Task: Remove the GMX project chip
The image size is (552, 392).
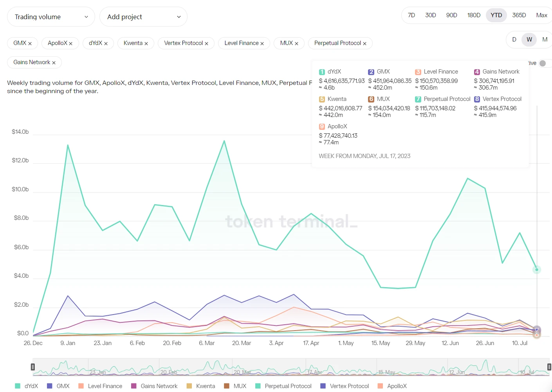Action: pos(30,43)
